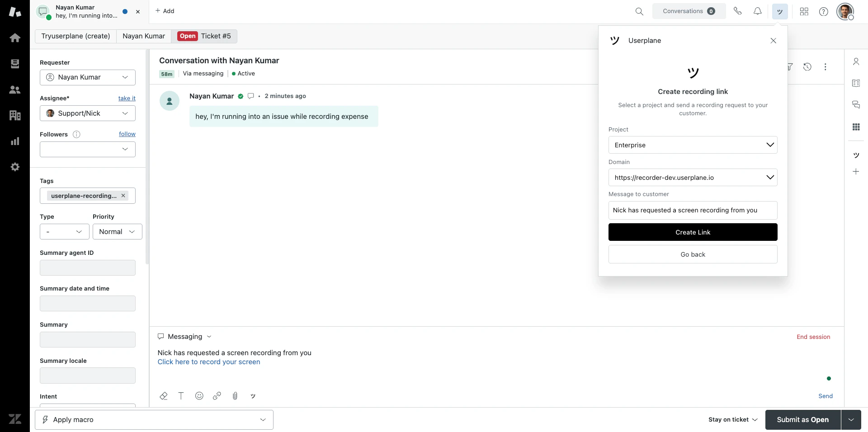868x432 pixels.
Task: Open the apps grid icon in right rail
Action: coord(856,127)
